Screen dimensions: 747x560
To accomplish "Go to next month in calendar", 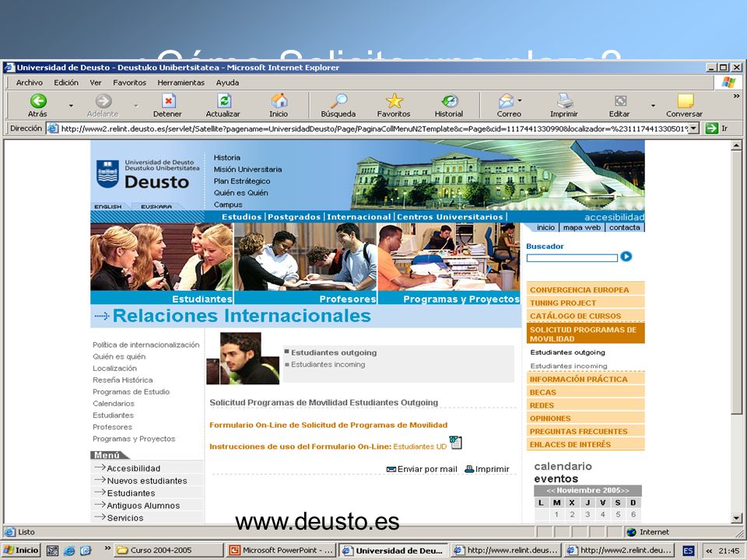I will pos(624,491).
